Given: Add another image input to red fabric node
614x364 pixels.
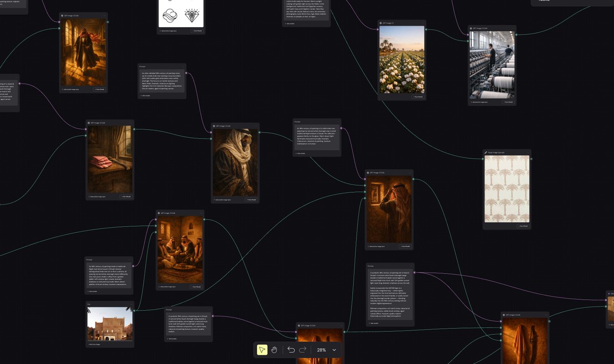Looking at the screenshot, I should point(97,196).
